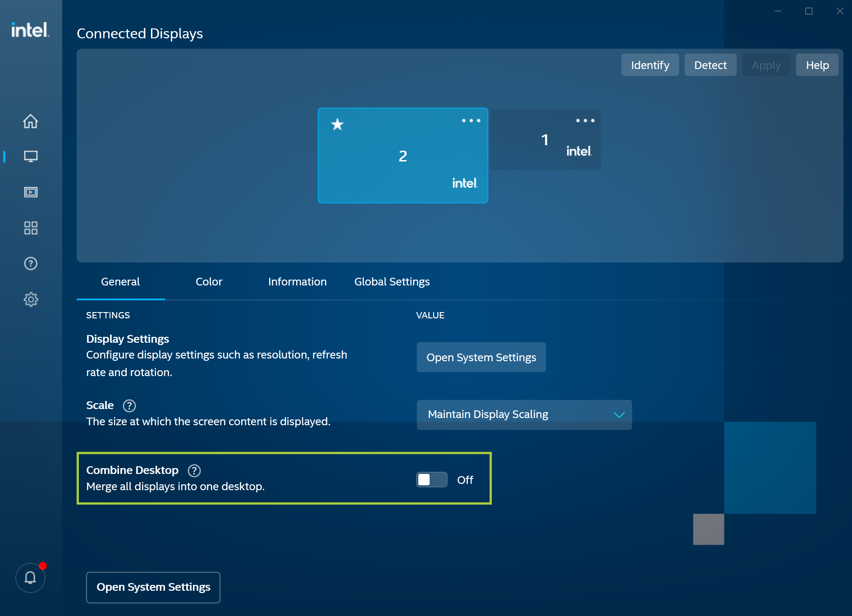Click the Display Settings label
Viewport: 852px width, 616px height.
click(x=128, y=339)
